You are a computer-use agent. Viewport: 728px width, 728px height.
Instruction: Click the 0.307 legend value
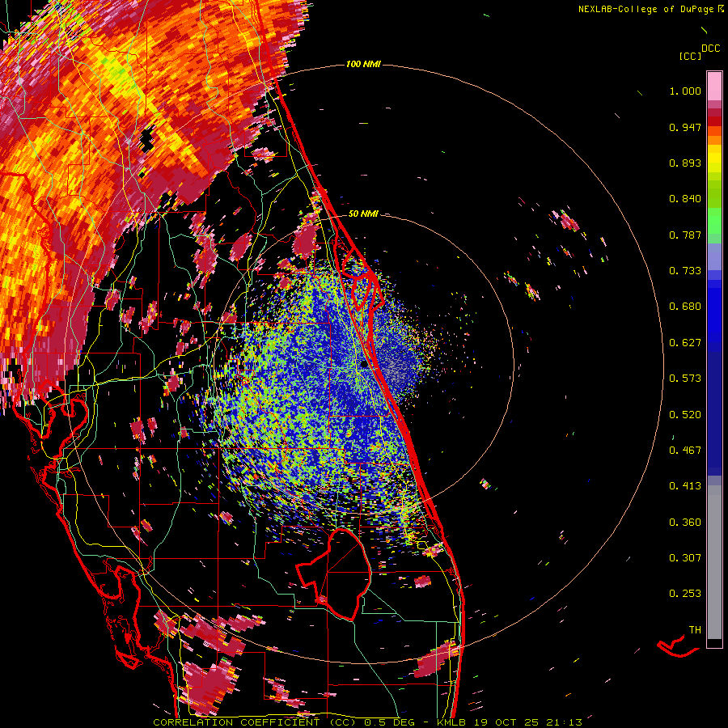tap(685, 558)
